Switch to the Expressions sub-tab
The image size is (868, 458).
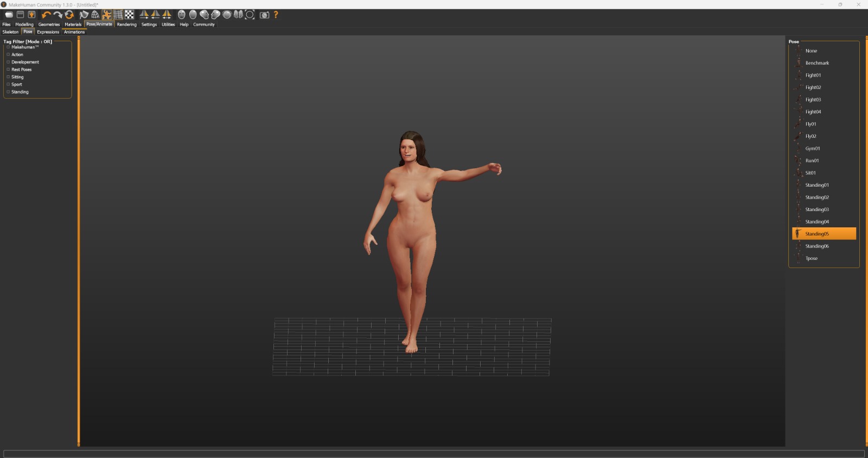(48, 32)
